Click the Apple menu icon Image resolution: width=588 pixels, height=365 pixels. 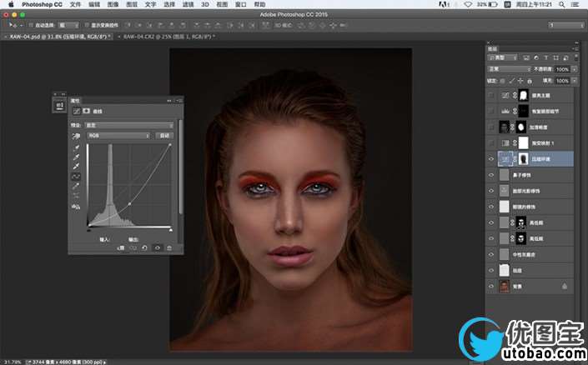point(11,4)
